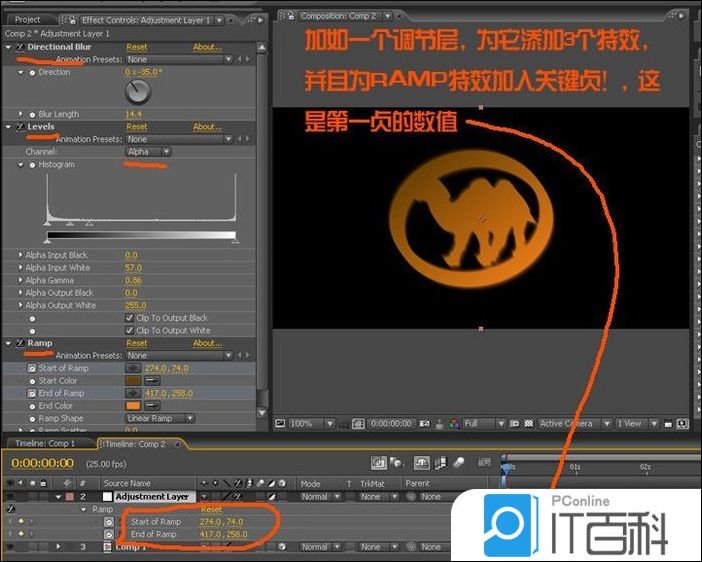
Task: Click the timeline current time 0:00:00:00
Action: (43, 463)
